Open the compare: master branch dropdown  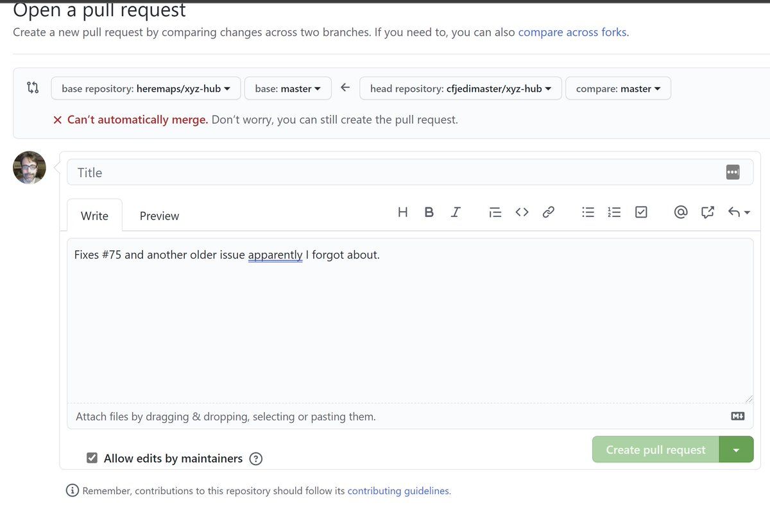click(x=618, y=89)
